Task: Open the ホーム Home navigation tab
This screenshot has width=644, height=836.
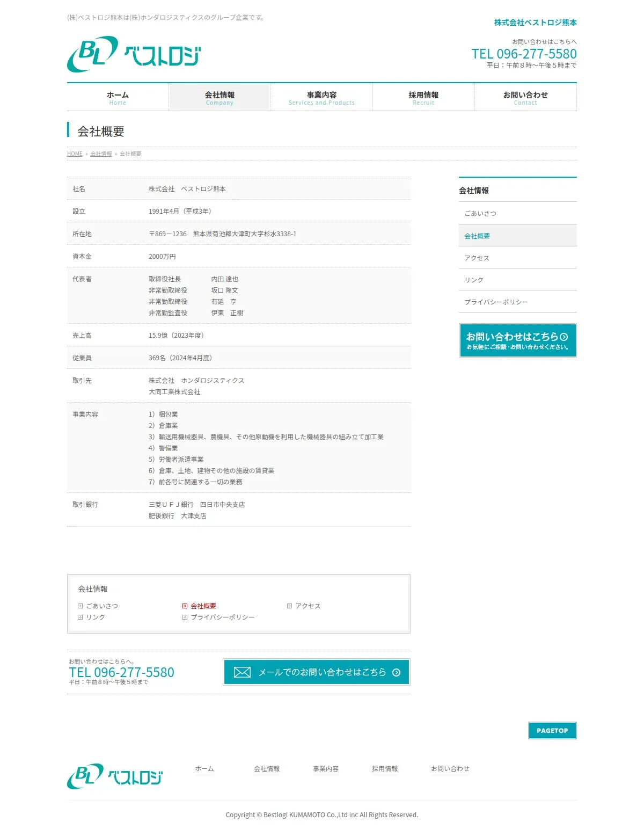Action: click(x=118, y=98)
